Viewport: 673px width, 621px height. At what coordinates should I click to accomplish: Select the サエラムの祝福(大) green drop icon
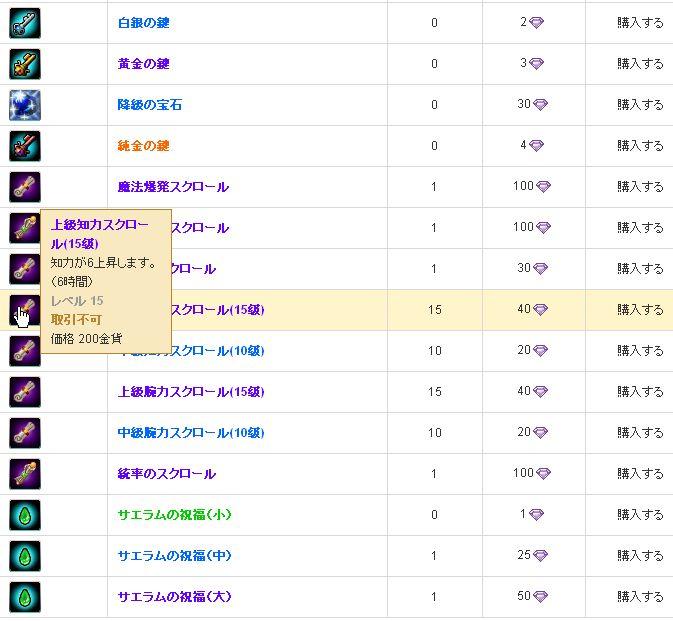[25, 597]
